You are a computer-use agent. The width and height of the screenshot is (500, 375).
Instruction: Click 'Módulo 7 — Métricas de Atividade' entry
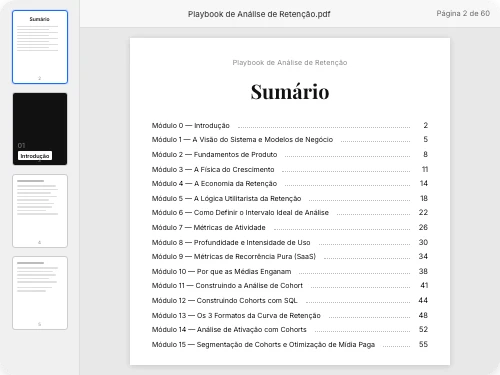tap(209, 228)
